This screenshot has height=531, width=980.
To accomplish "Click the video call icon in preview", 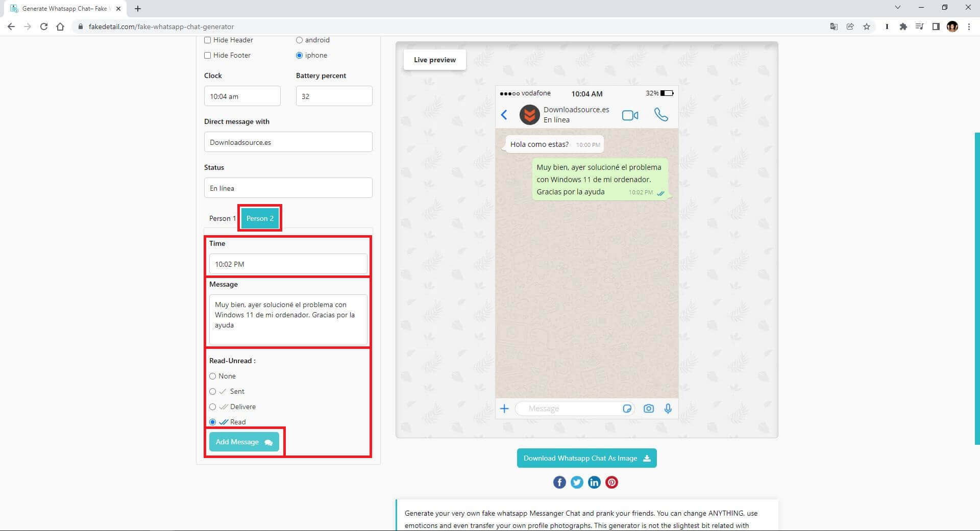I will tap(630, 115).
